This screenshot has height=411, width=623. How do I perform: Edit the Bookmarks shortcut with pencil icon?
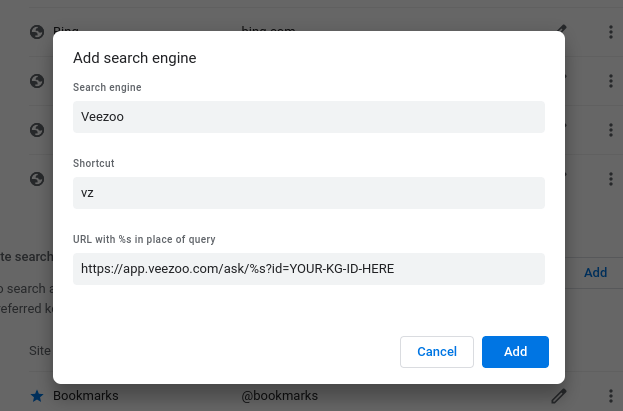[x=559, y=396]
